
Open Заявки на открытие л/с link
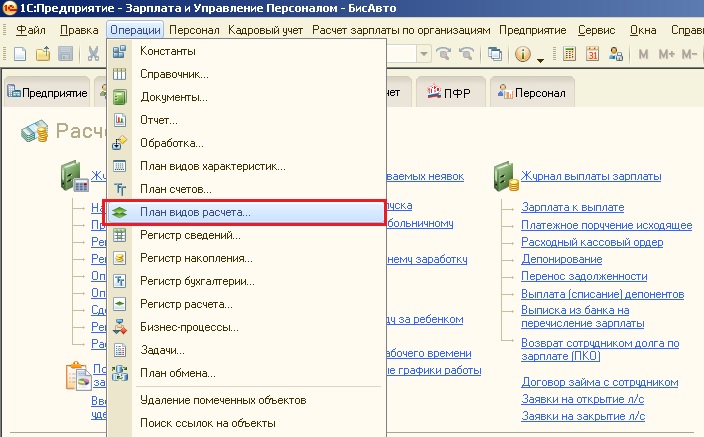(582, 399)
